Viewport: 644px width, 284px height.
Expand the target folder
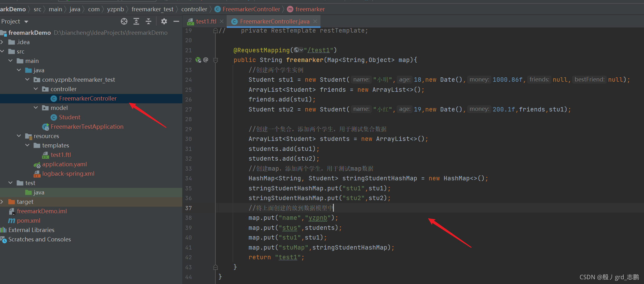(2, 202)
